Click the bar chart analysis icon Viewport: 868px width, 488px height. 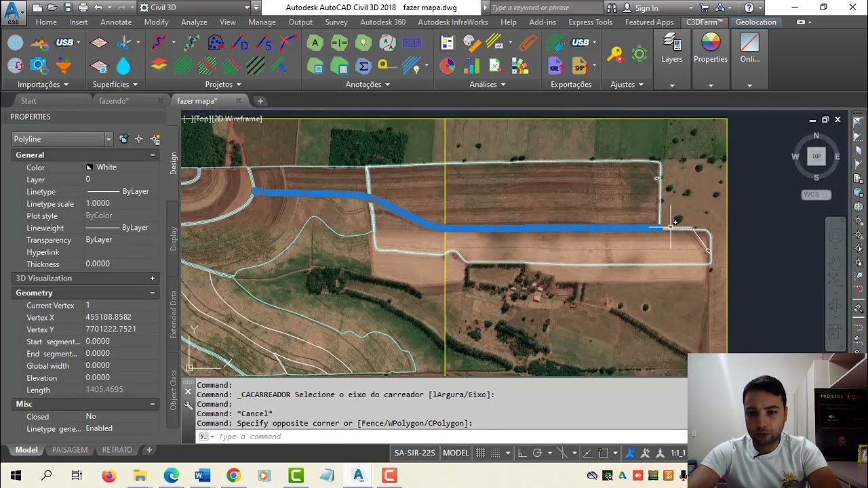point(471,66)
